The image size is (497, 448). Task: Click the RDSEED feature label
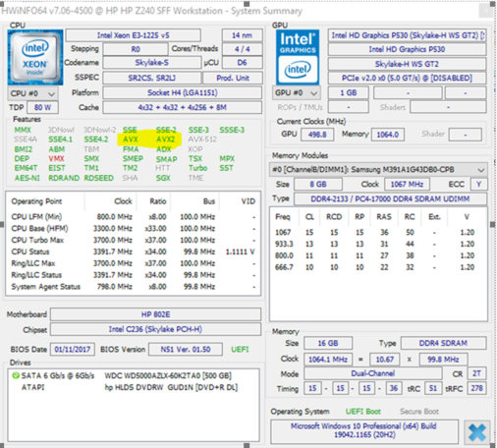[x=99, y=178]
